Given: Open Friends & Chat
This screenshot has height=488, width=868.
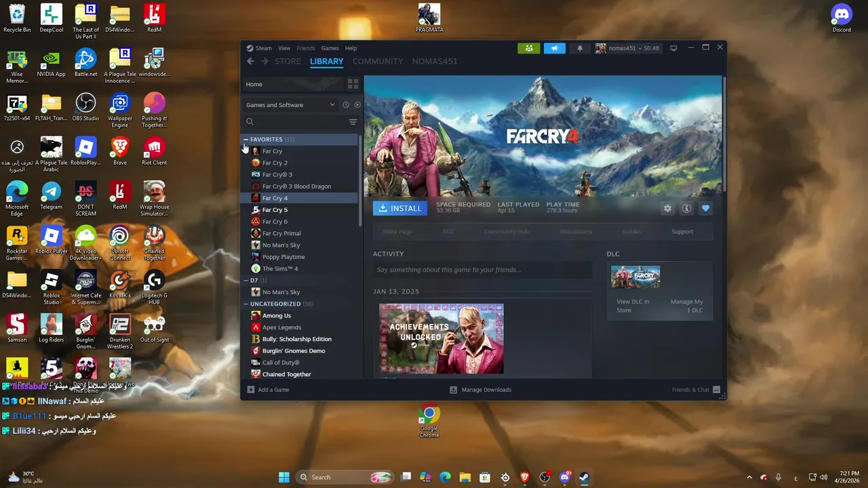Looking at the screenshot, I should pyautogui.click(x=696, y=390).
